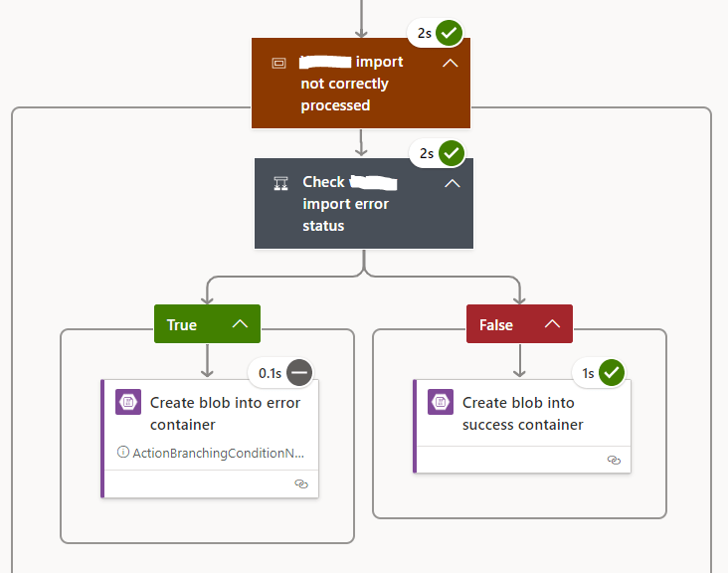Click green success checkmark on the scope action

(x=450, y=33)
